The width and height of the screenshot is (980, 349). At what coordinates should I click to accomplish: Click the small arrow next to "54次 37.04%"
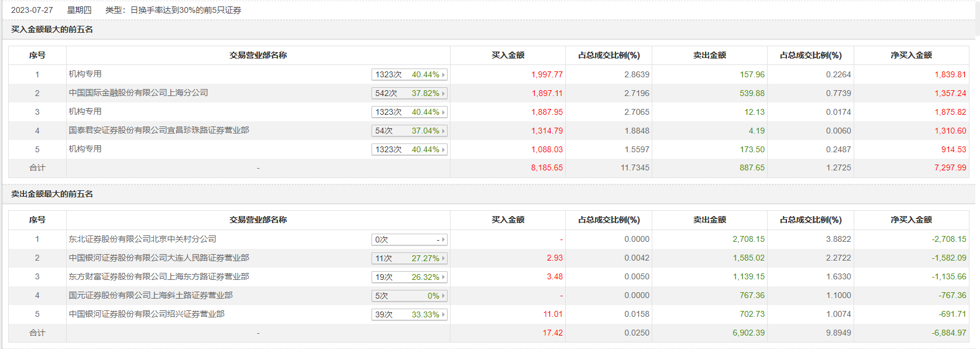pos(443,131)
